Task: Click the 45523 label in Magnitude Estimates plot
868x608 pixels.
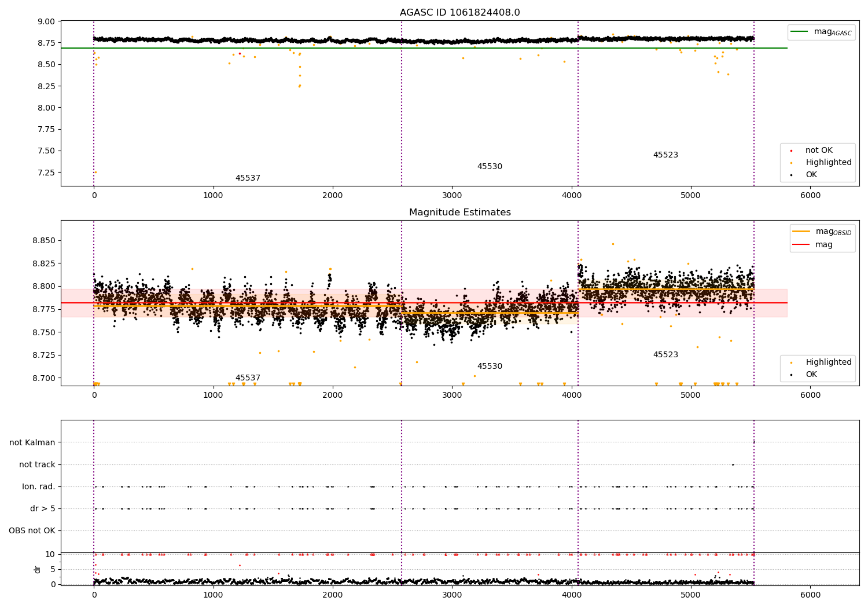Action: pos(665,355)
